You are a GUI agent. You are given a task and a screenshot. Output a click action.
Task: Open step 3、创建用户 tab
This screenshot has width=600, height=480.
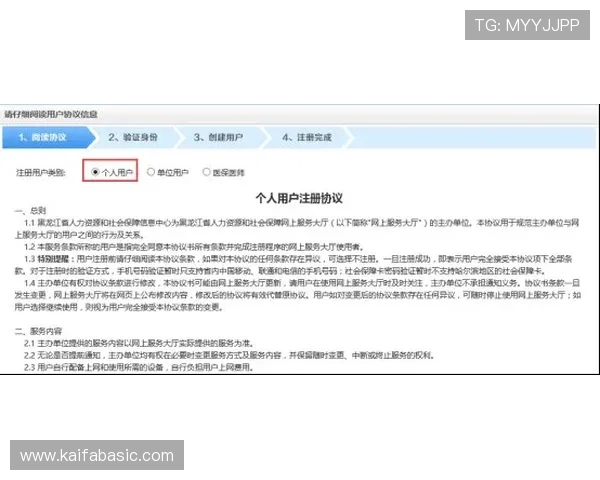tap(218, 137)
